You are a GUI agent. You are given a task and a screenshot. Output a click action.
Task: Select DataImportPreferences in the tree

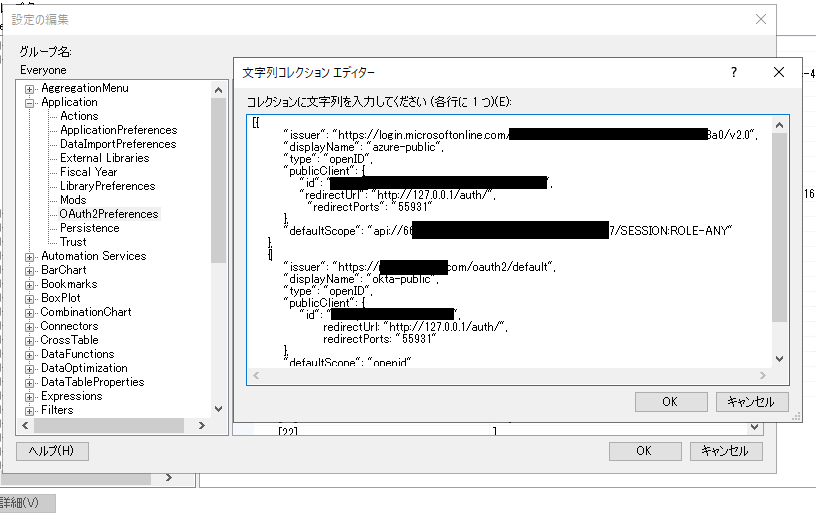[118, 144]
